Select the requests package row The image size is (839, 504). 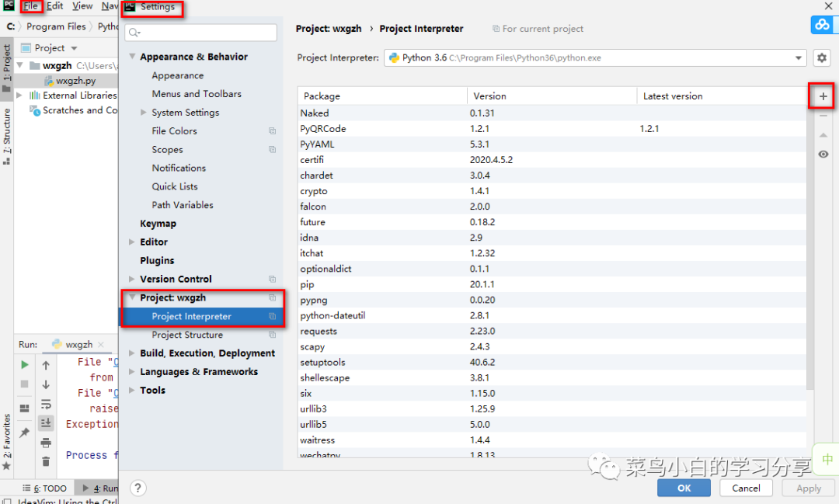point(552,331)
